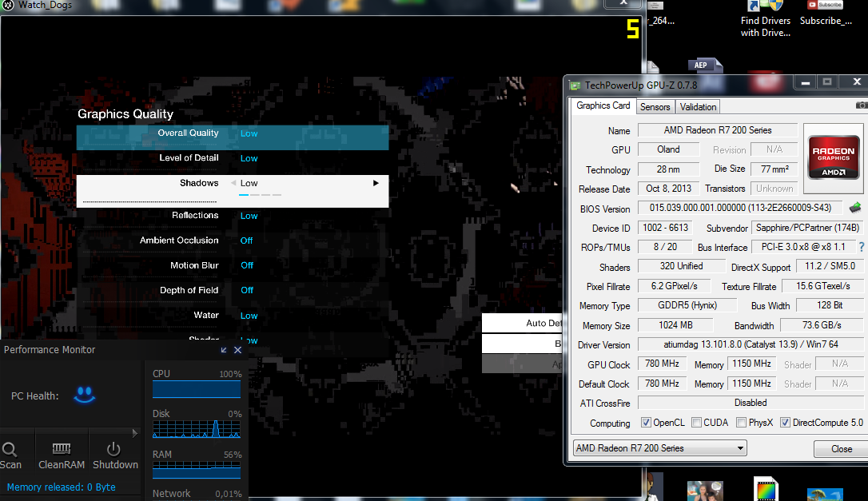
Task: Expand the Performance Monitor tools panel arrow
Action: [134, 433]
